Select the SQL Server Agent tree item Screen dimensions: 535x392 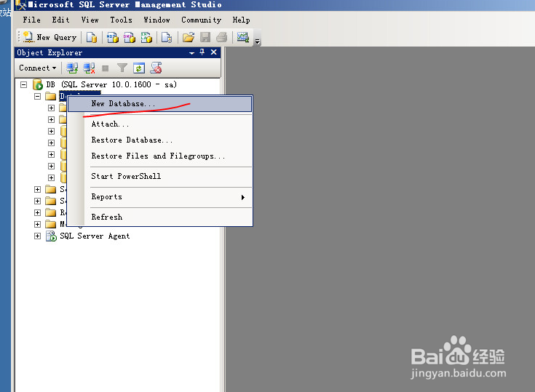pyautogui.click(x=95, y=236)
